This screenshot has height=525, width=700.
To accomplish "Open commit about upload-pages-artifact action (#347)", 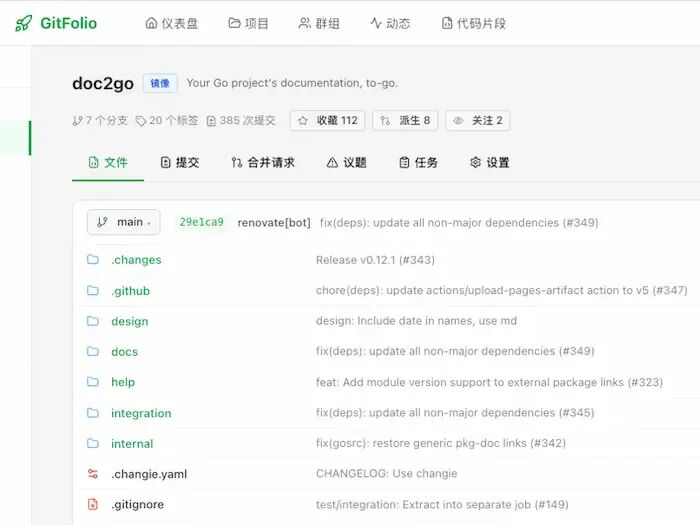I will click(502, 291).
